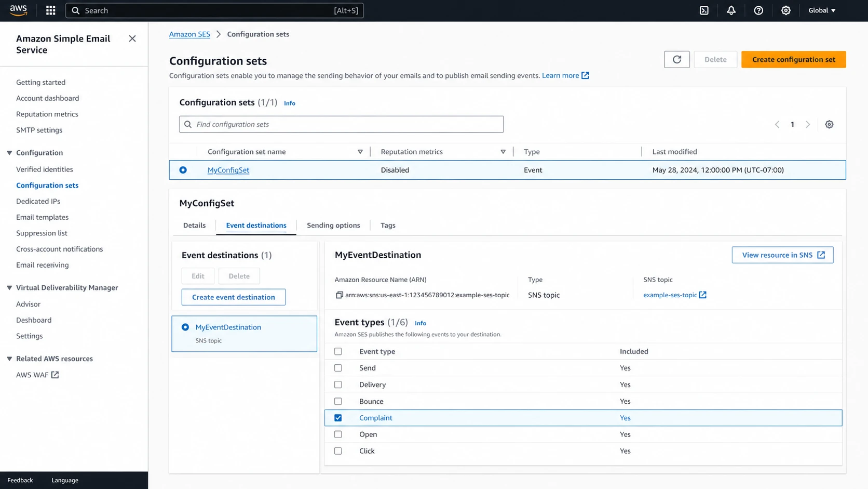Click the magnifier icon in configuration sets filter
The width and height of the screenshot is (868, 489).
pyautogui.click(x=188, y=124)
